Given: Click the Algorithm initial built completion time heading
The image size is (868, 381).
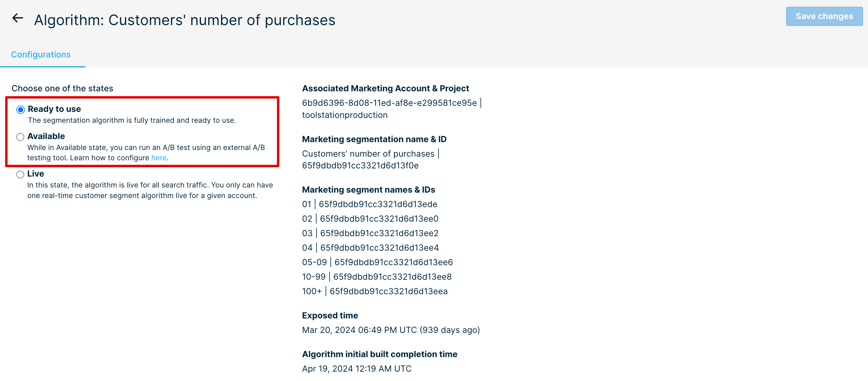Looking at the screenshot, I should [380, 354].
